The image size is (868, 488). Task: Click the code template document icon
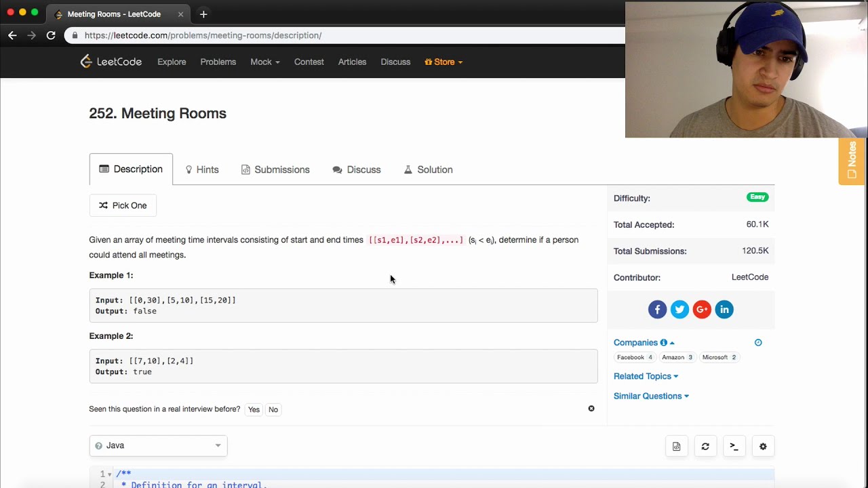coord(676,446)
